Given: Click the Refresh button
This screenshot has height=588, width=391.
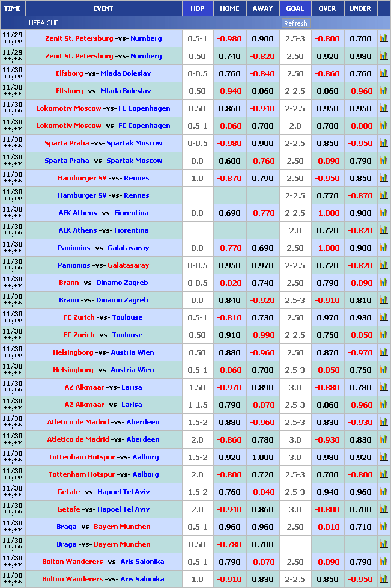Looking at the screenshot, I should click(295, 23).
